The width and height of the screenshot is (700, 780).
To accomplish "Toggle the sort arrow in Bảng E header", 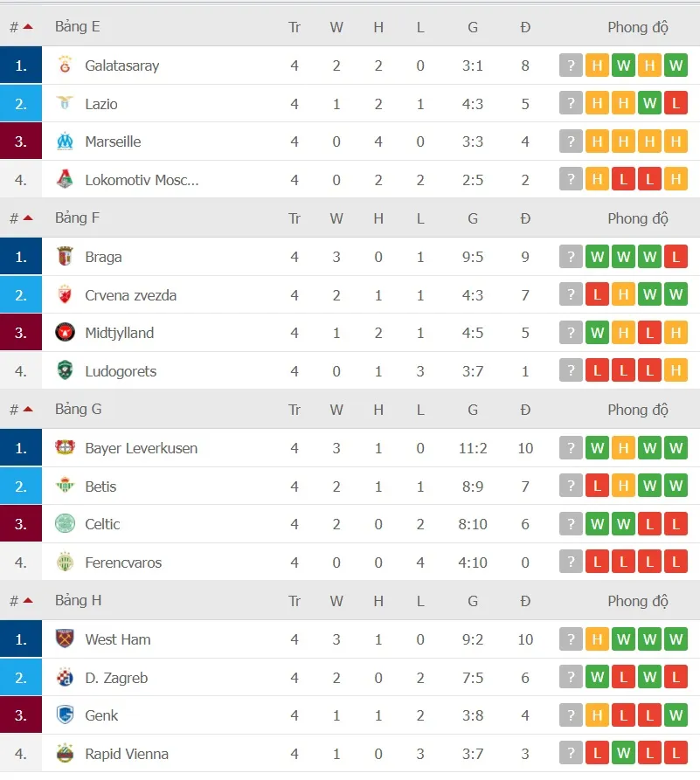I will 26,25.
